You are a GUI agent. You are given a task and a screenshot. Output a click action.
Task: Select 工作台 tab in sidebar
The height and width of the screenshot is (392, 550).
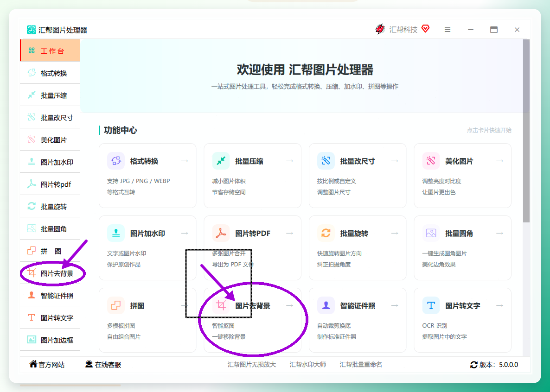[x=50, y=51]
